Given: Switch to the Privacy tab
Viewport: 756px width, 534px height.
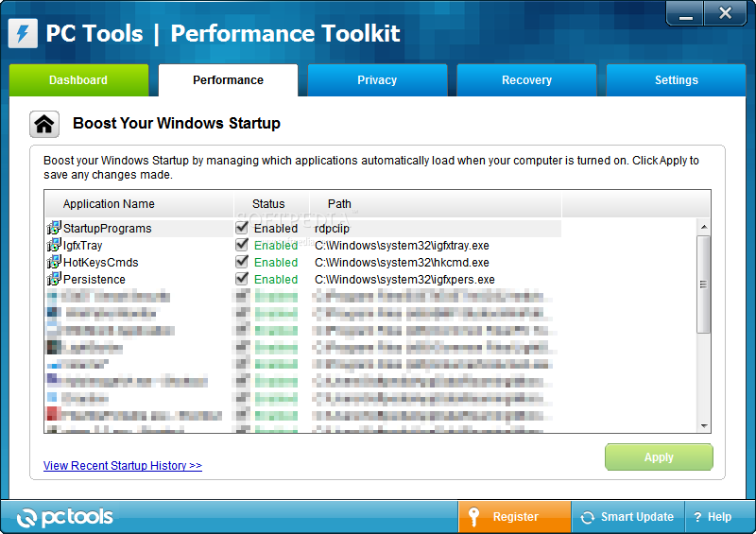Looking at the screenshot, I should click(x=377, y=80).
